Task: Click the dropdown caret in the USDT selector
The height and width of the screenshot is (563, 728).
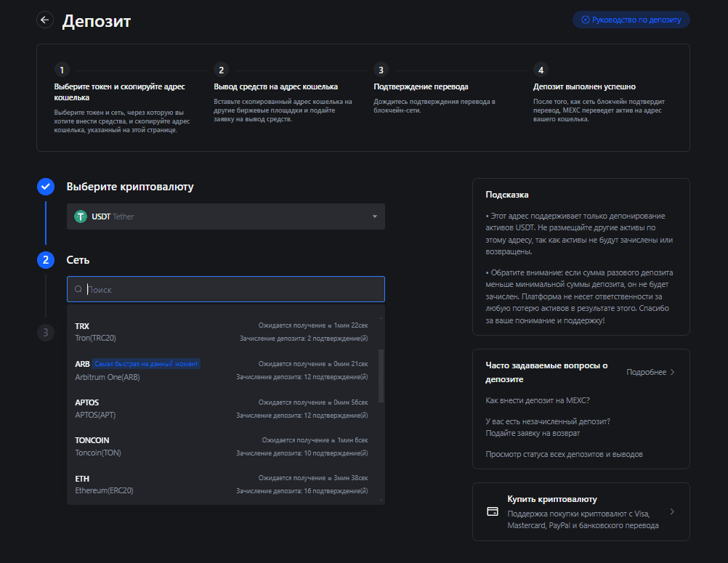Action: [375, 216]
